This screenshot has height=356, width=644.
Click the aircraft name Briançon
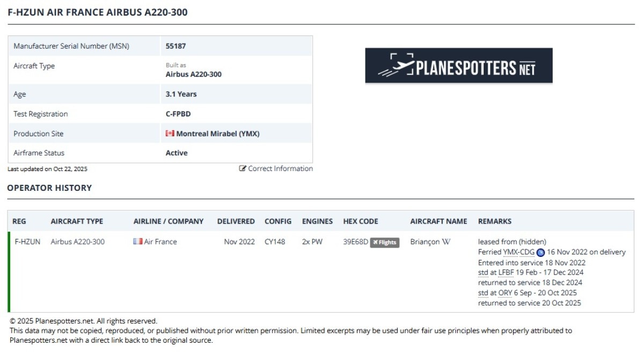(425, 242)
